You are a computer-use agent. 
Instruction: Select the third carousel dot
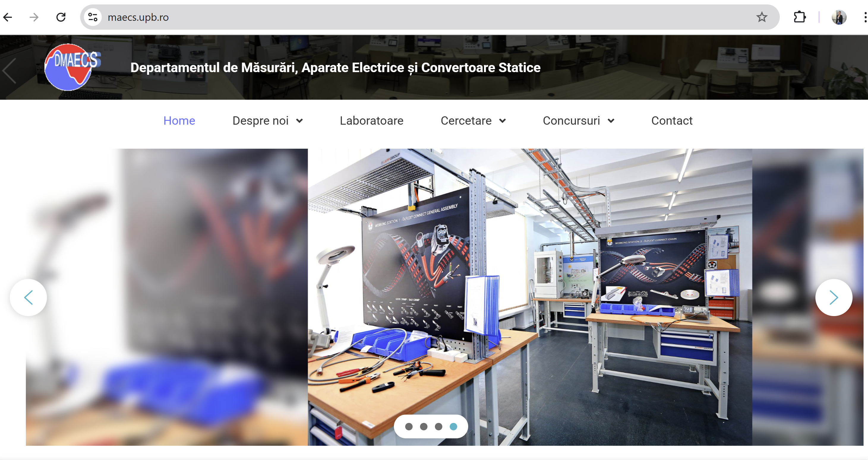pos(438,427)
